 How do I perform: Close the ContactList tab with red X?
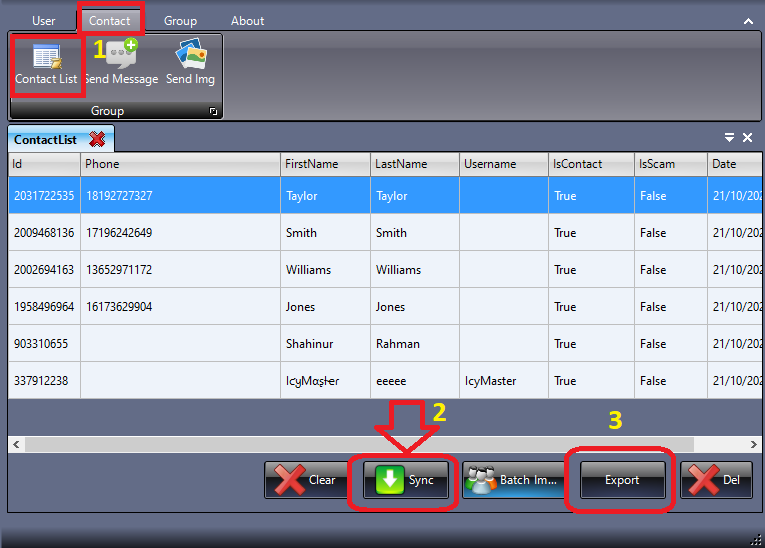click(x=97, y=140)
